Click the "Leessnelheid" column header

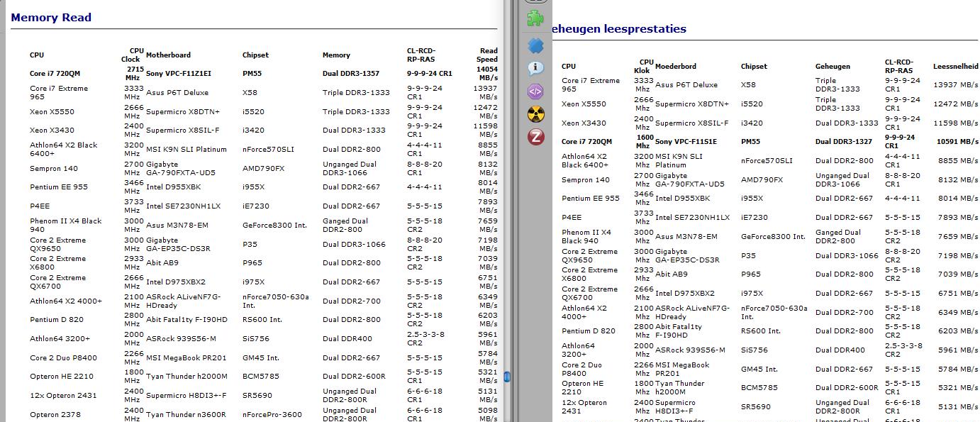(x=956, y=67)
